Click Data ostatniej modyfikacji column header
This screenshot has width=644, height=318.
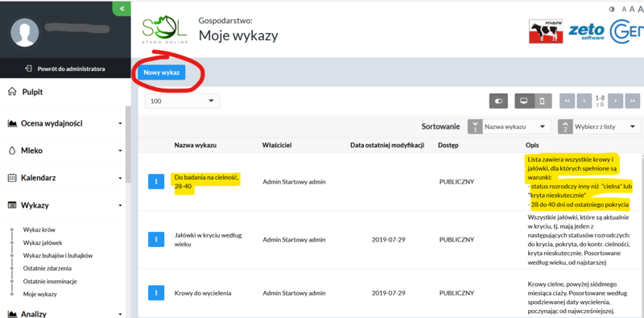pos(387,145)
